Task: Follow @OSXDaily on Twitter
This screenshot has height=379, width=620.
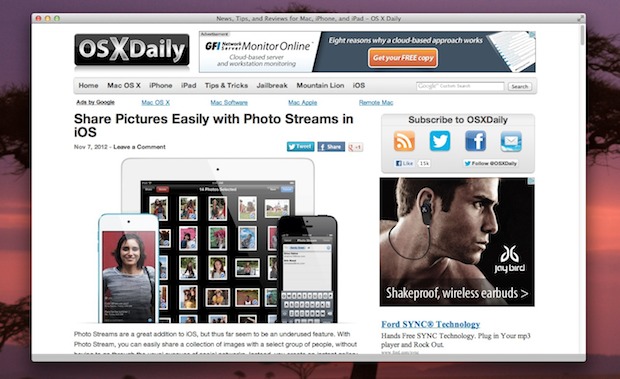Action: pos(491,163)
